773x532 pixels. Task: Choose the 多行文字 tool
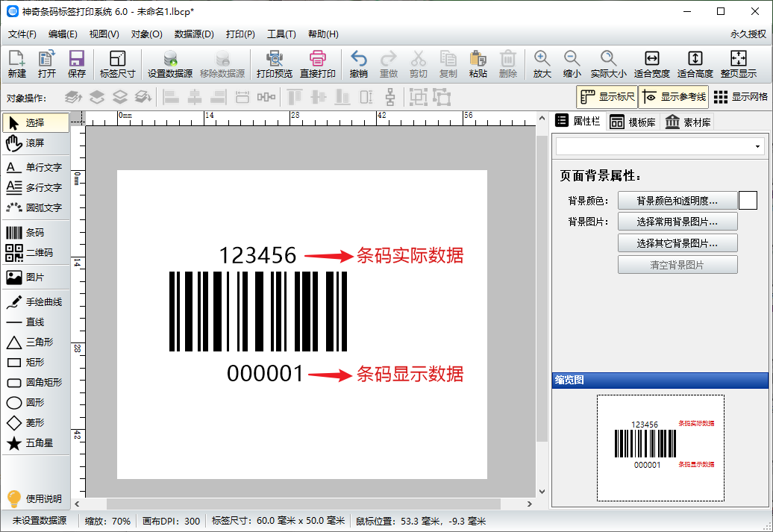pyautogui.click(x=36, y=188)
